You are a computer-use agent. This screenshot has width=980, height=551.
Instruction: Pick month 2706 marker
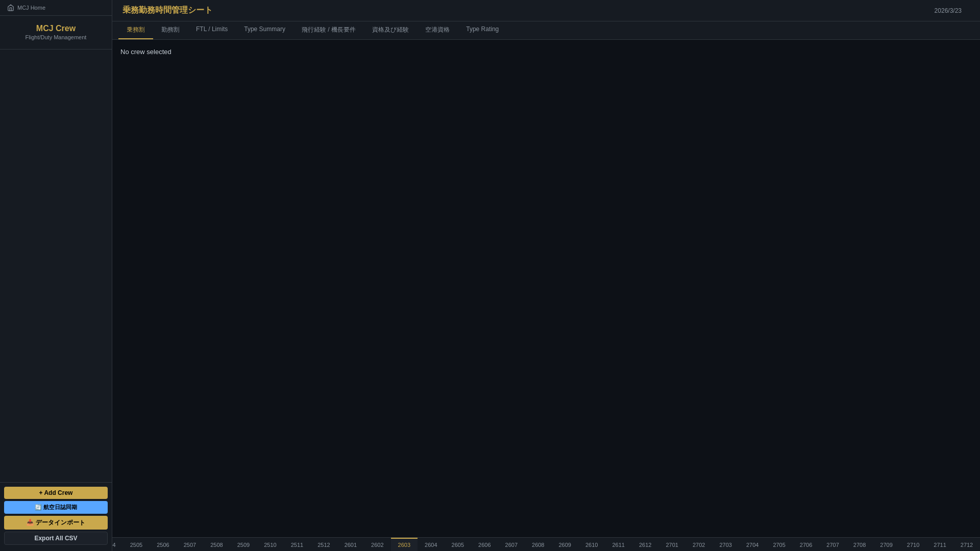(806, 545)
